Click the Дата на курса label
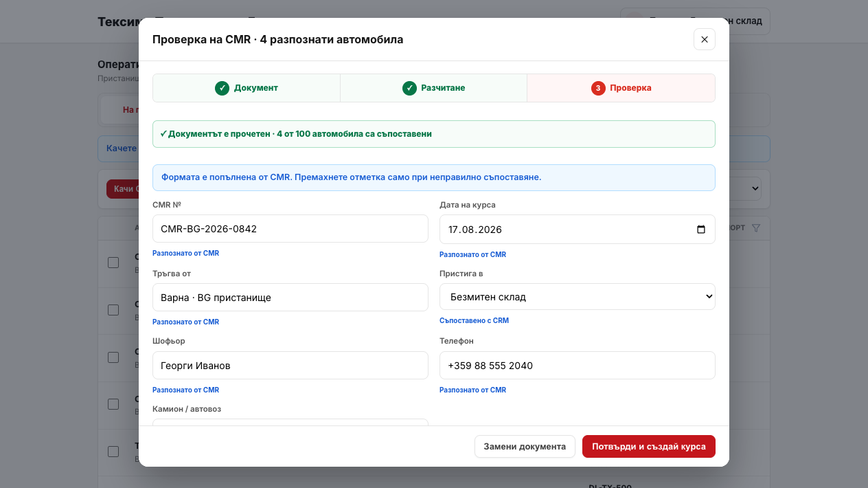The height and width of the screenshot is (488, 868). 468,205
